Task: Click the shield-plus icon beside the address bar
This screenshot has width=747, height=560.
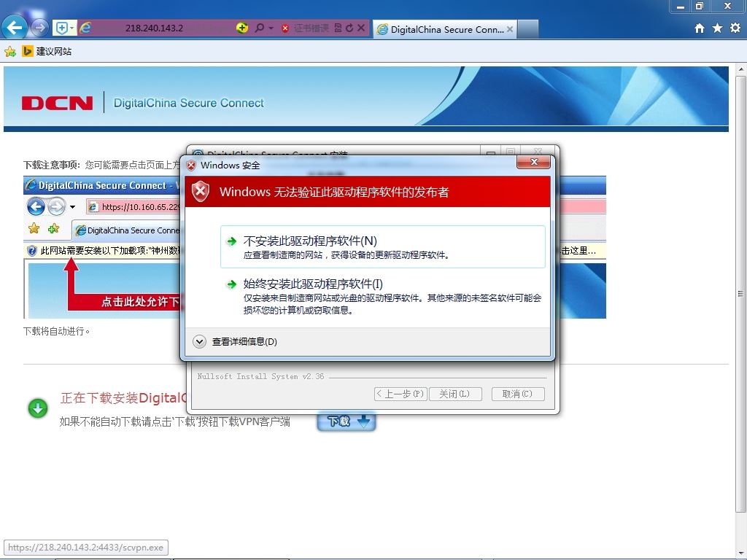Action: click(61, 28)
